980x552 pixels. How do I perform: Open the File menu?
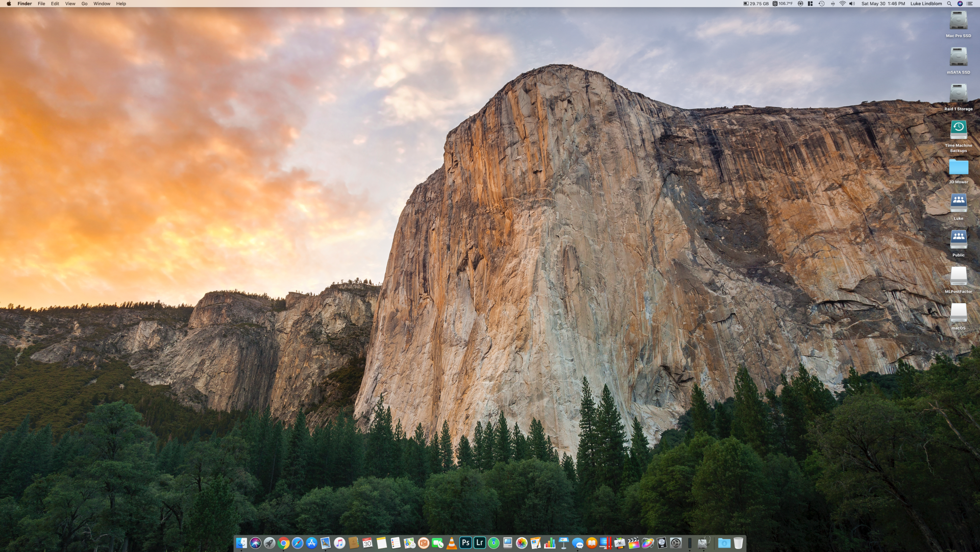tap(42, 3)
